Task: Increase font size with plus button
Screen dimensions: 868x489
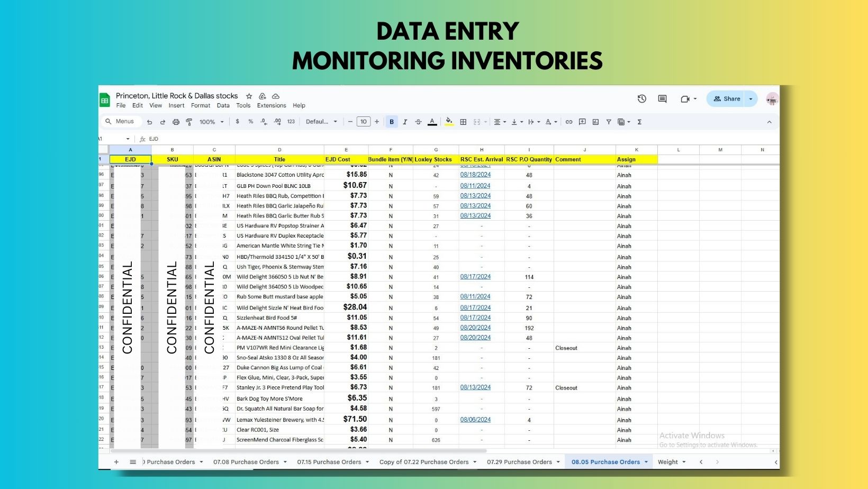Action: click(x=377, y=122)
